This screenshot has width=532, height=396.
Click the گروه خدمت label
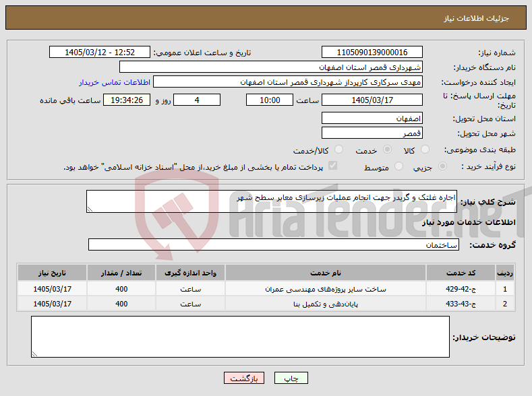point(492,245)
